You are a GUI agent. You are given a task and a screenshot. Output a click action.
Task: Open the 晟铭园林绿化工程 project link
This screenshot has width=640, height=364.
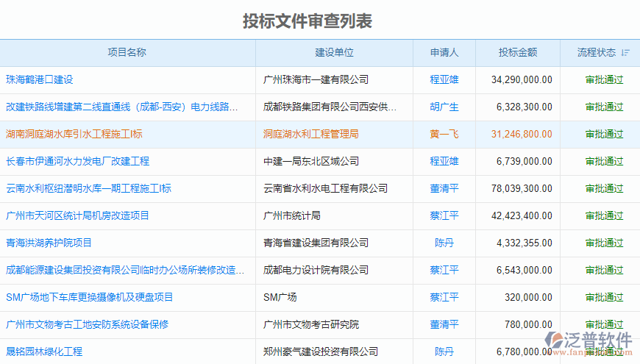click(x=44, y=351)
